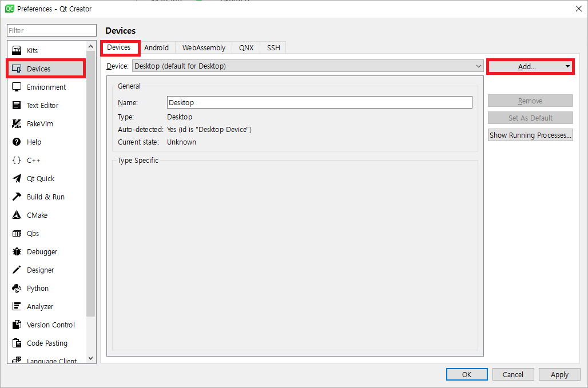Open the FakeVim category icon
The width and height of the screenshot is (588, 388).
coord(17,123)
